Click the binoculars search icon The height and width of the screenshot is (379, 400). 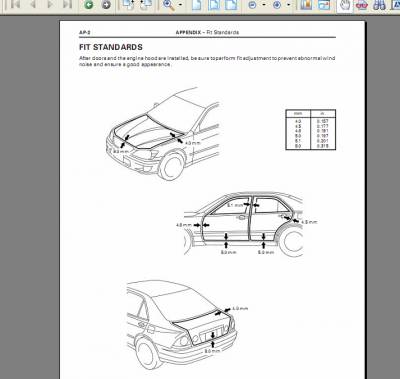(379, 5)
